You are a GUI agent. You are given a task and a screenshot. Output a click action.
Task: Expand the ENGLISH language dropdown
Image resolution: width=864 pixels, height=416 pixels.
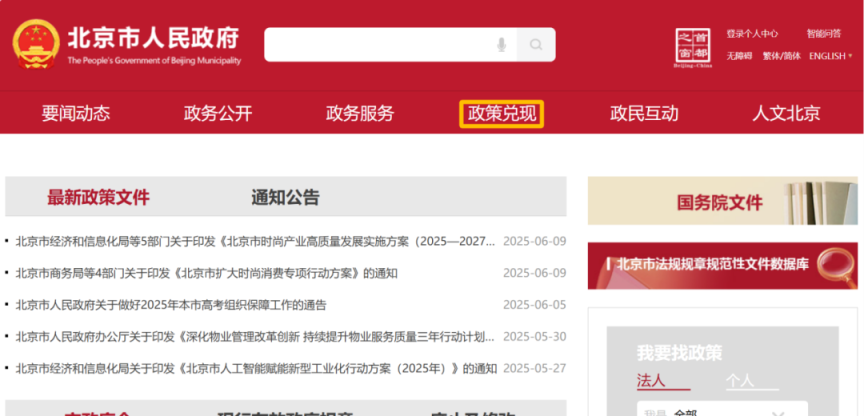830,56
